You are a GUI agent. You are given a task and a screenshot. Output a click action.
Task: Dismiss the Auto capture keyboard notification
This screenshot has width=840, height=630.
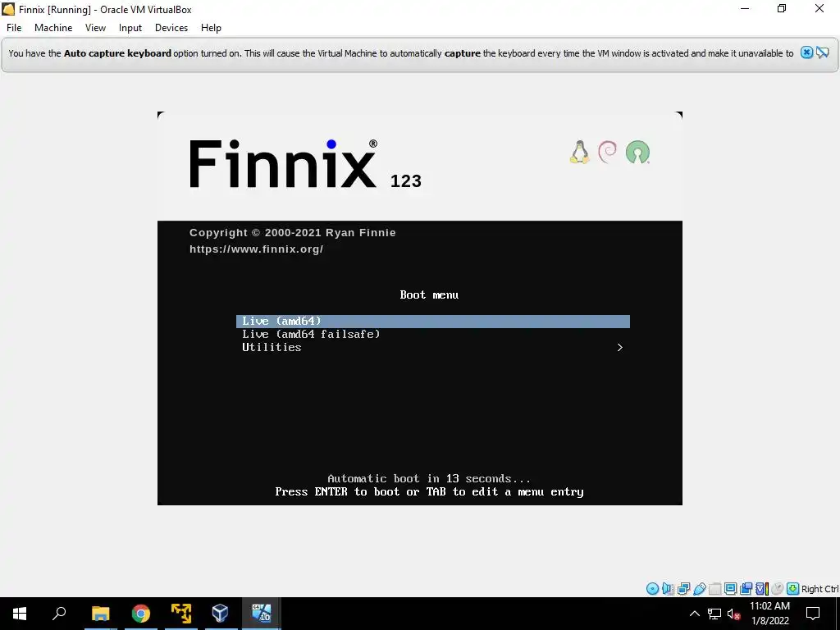(x=806, y=52)
